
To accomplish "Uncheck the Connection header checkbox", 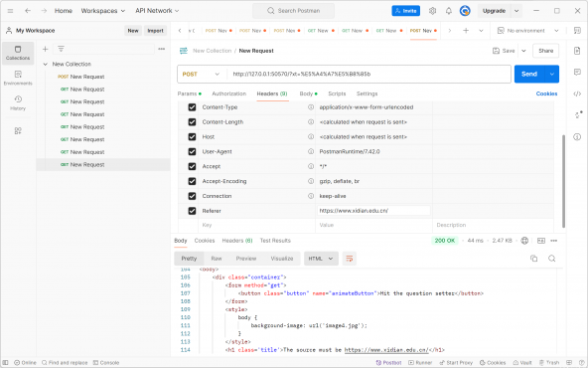I will tap(192, 196).
